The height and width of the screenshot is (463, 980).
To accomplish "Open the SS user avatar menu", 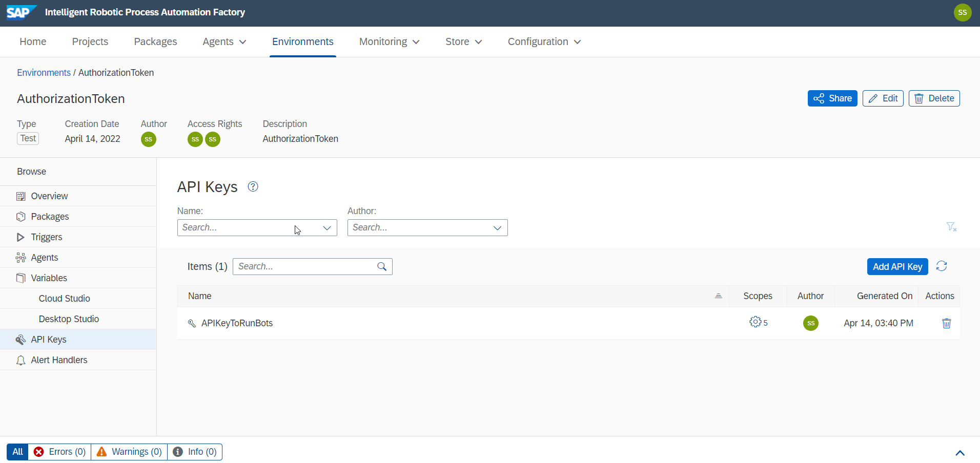I will click(x=963, y=12).
